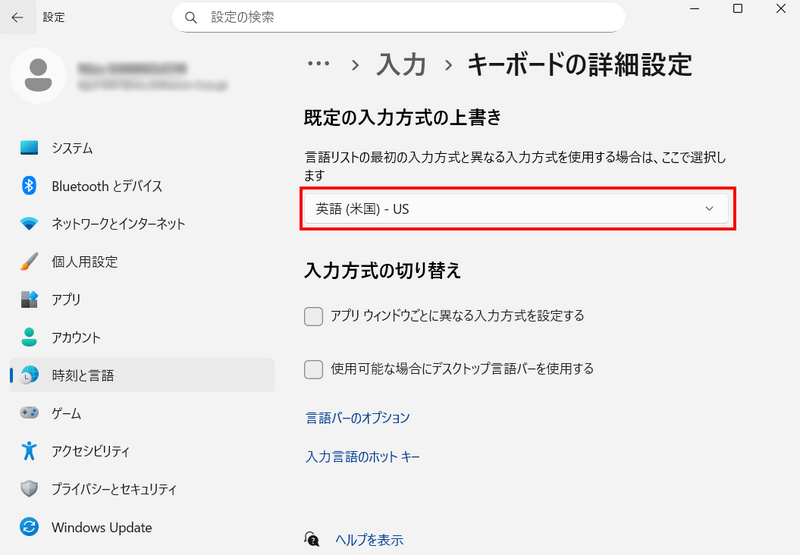Go to the アプリ section
Image resolution: width=800 pixels, height=555 pixels.
66,299
